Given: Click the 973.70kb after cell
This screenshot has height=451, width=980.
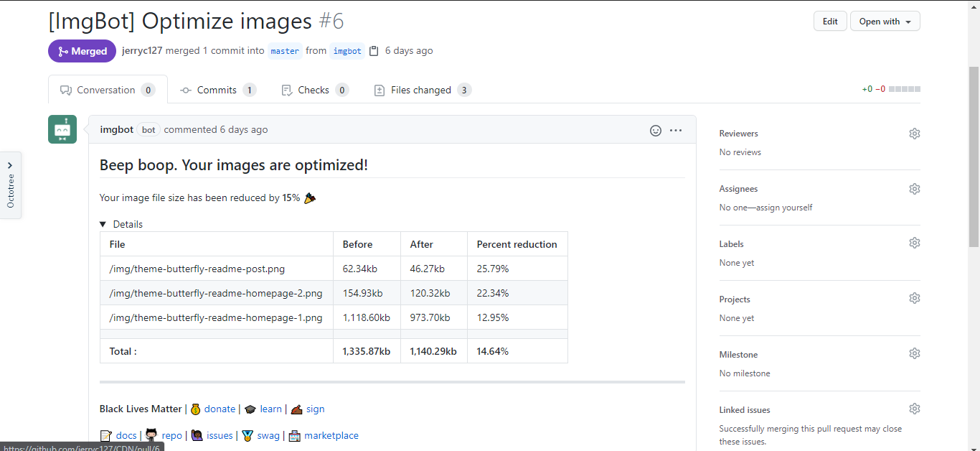Looking at the screenshot, I should tap(434, 317).
